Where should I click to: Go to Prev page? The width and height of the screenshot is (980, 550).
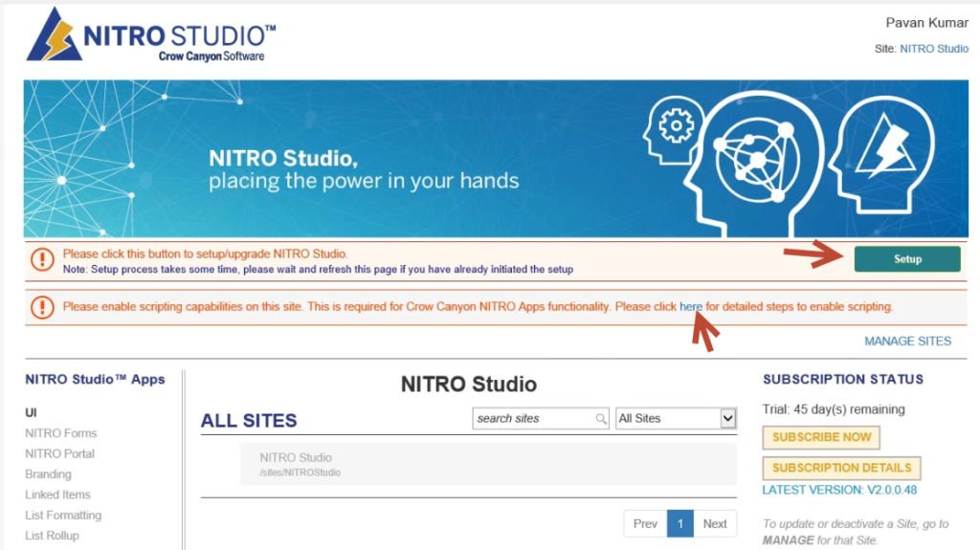click(645, 524)
